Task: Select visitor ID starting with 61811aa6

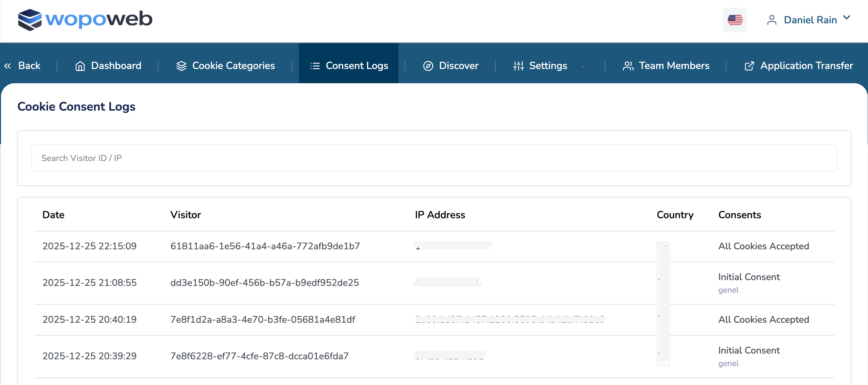Action: [x=265, y=246]
